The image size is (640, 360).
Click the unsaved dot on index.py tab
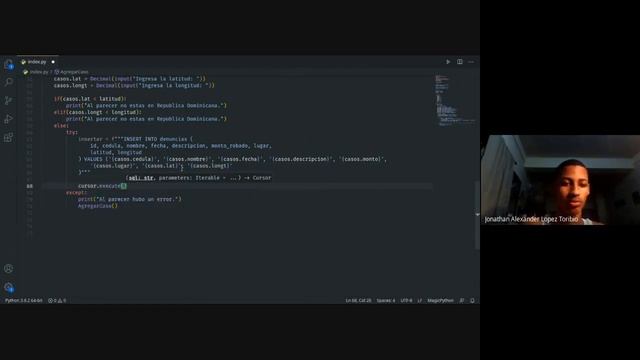pyautogui.click(x=53, y=62)
